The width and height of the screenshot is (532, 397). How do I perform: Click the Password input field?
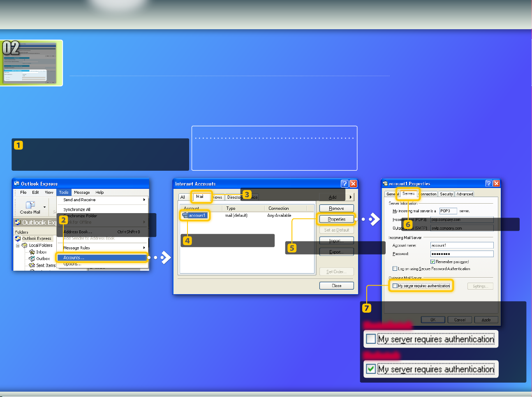(462, 254)
